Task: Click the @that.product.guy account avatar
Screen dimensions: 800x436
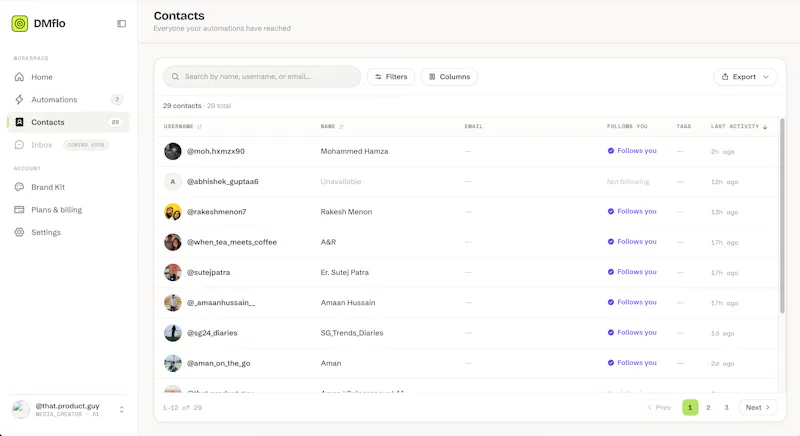Action: (21, 409)
